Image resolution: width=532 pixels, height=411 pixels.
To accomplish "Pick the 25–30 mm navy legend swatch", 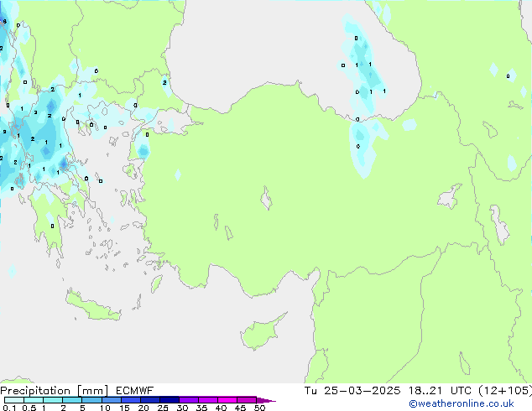I will point(170,400).
